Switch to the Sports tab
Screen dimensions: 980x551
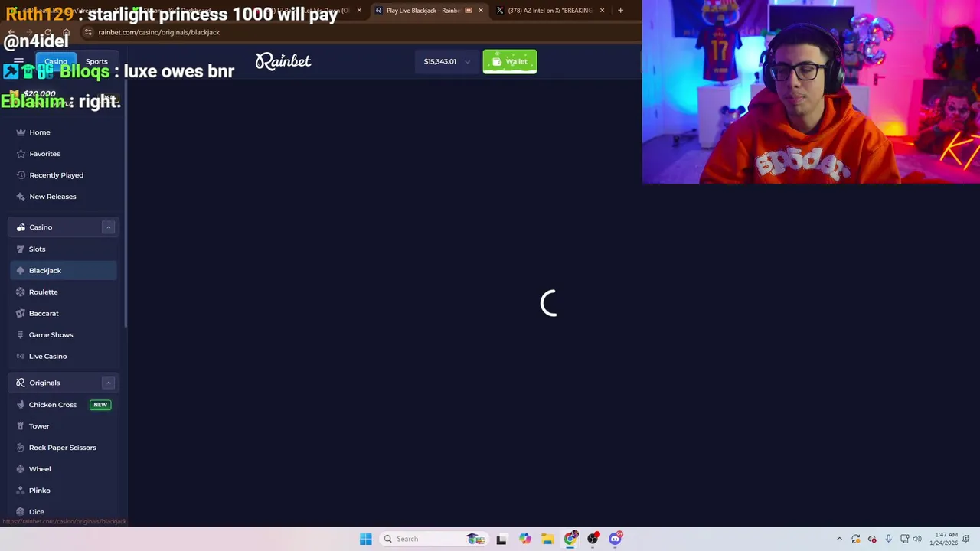(96, 61)
